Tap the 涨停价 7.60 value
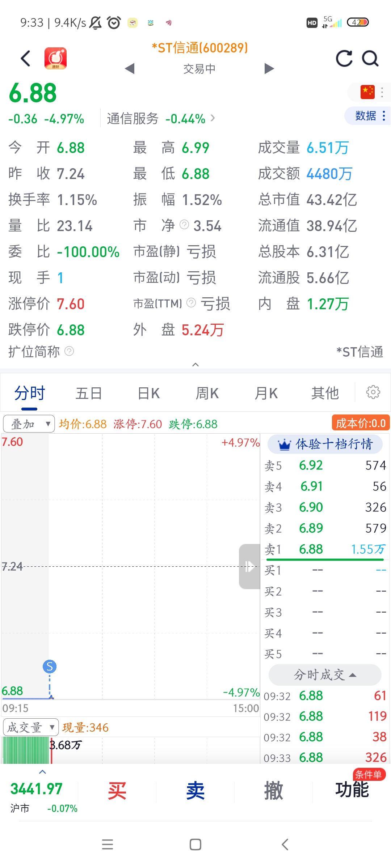 [71, 304]
